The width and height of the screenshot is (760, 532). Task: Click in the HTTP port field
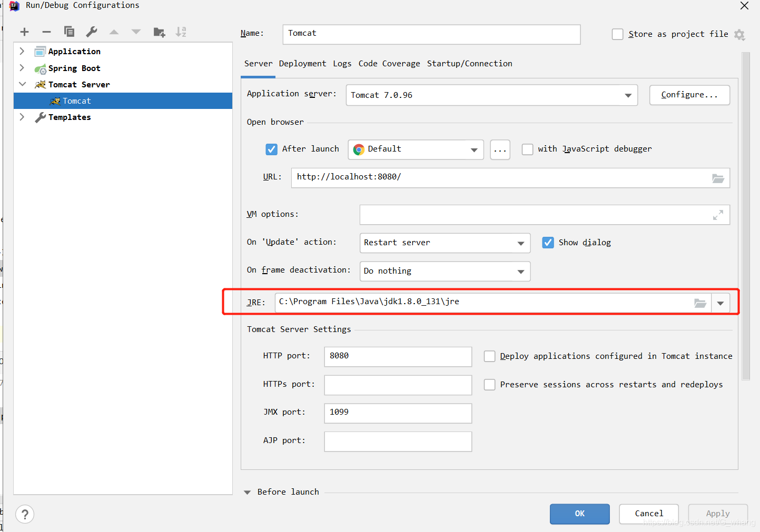pos(398,357)
